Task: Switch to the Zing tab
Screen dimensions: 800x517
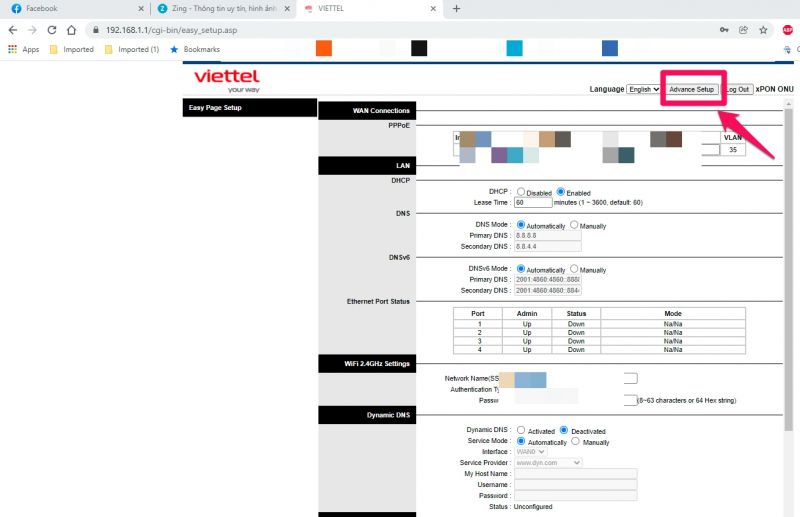Action: click(223, 9)
